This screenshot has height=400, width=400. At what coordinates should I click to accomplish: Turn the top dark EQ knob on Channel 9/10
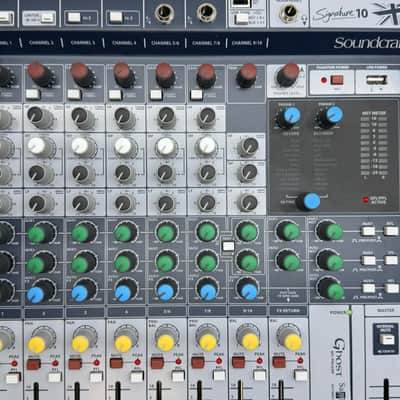(x=248, y=147)
